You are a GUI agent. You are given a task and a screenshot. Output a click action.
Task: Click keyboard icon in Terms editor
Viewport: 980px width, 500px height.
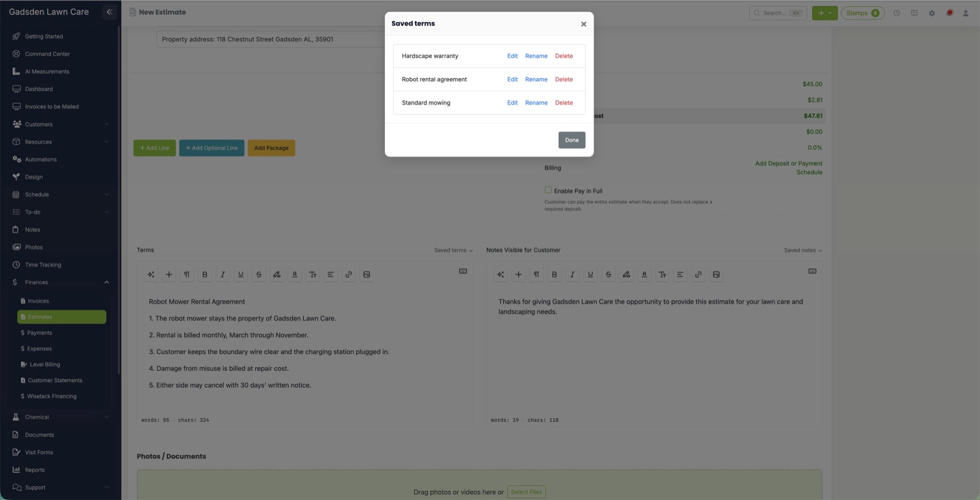pos(463,271)
